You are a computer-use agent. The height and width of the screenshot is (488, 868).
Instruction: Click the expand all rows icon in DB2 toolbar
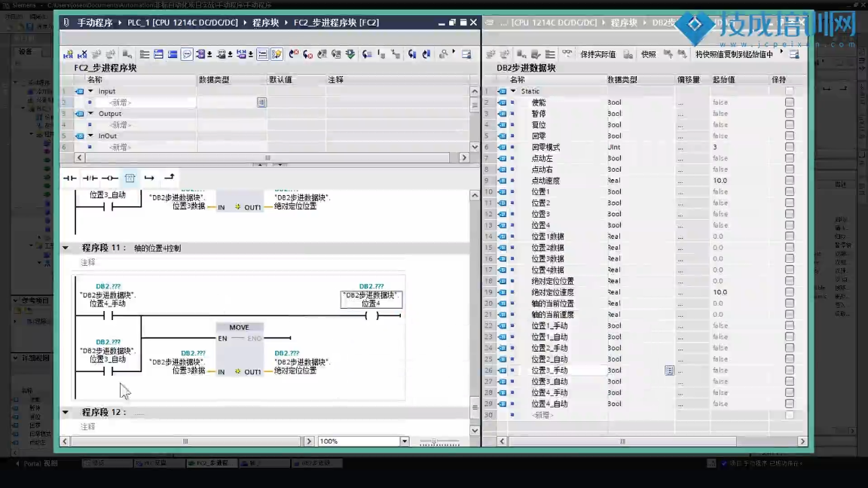pyautogui.click(x=550, y=54)
